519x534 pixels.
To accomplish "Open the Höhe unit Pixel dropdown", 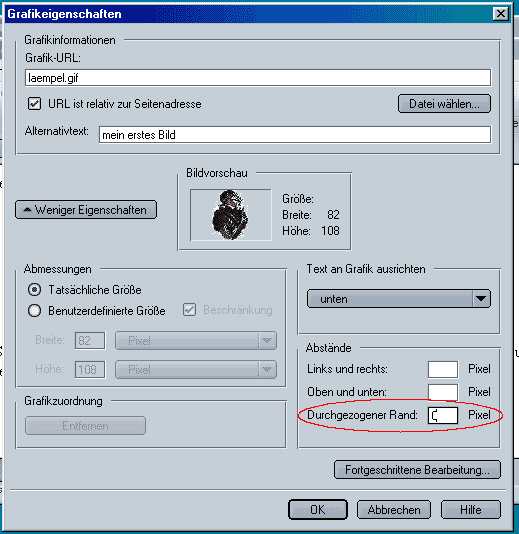I will [196, 370].
